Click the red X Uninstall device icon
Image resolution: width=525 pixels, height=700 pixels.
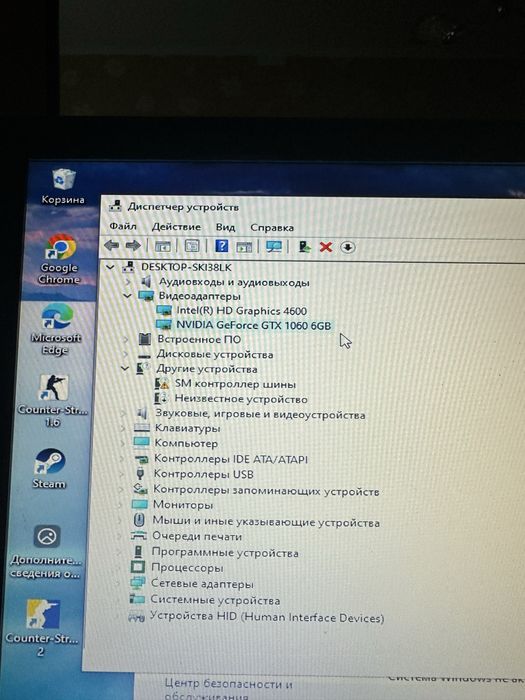tap(326, 247)
